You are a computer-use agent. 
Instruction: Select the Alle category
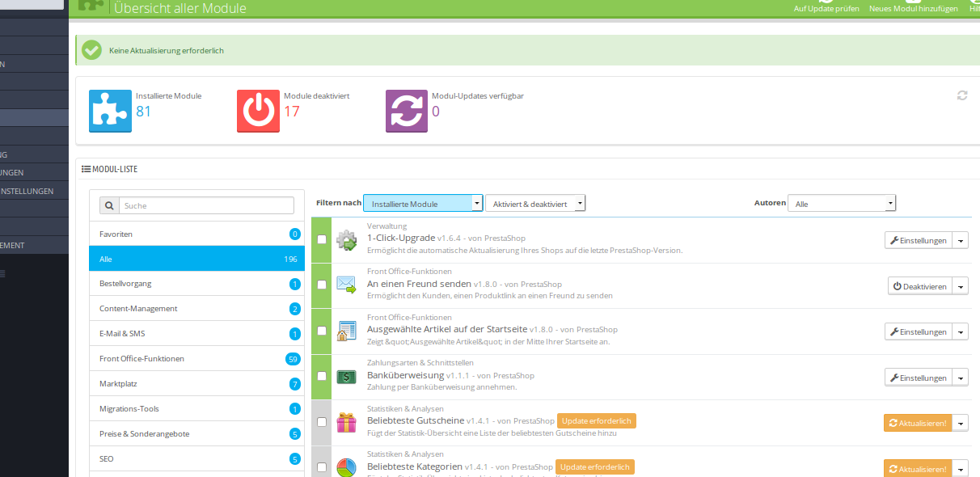pos(196,259)
